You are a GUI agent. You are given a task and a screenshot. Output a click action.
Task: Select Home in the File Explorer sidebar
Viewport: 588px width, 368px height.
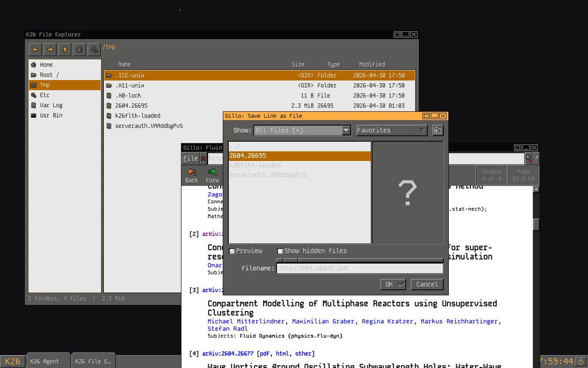pos(65,65)
